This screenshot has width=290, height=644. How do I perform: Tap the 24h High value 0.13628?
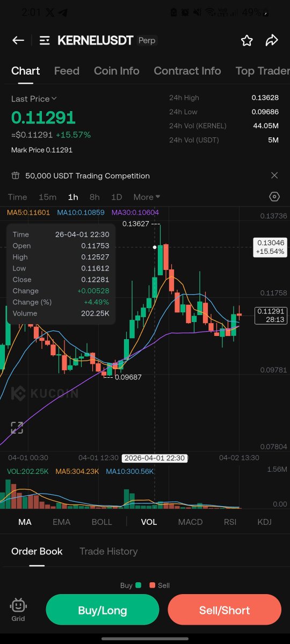(265, 98)
